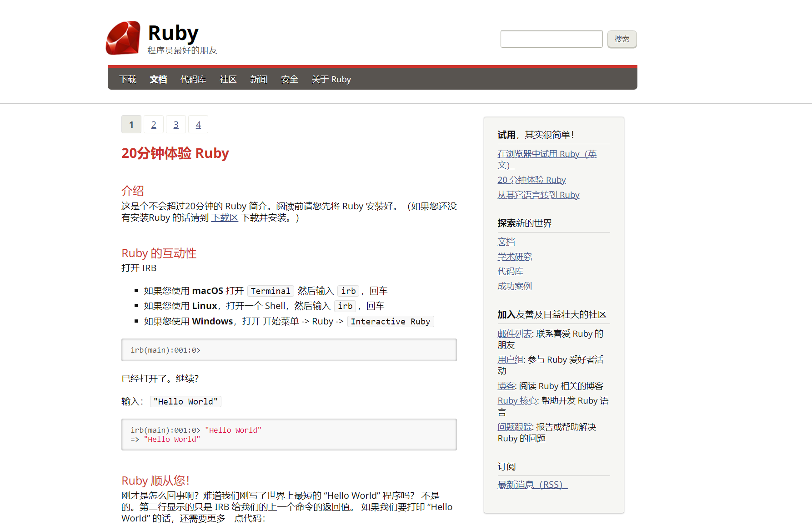Open the 下载 navigation menu item
Viewport: 812px width, 526px height.
[128, 79]
